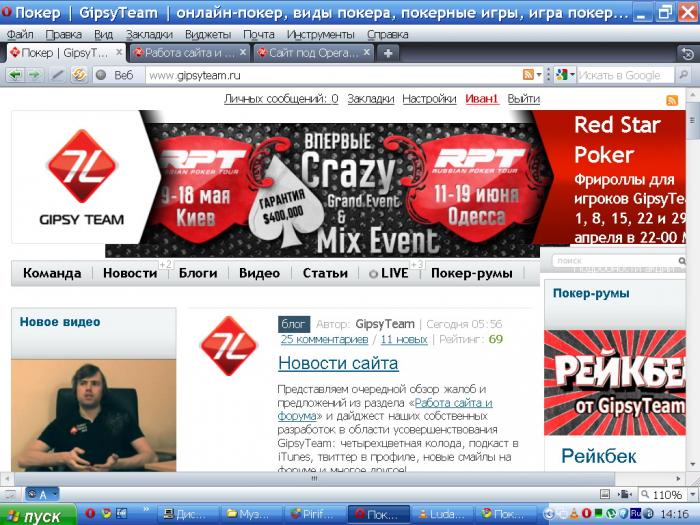
Task: Open the Закладки menu
Action: click(149, 34)
